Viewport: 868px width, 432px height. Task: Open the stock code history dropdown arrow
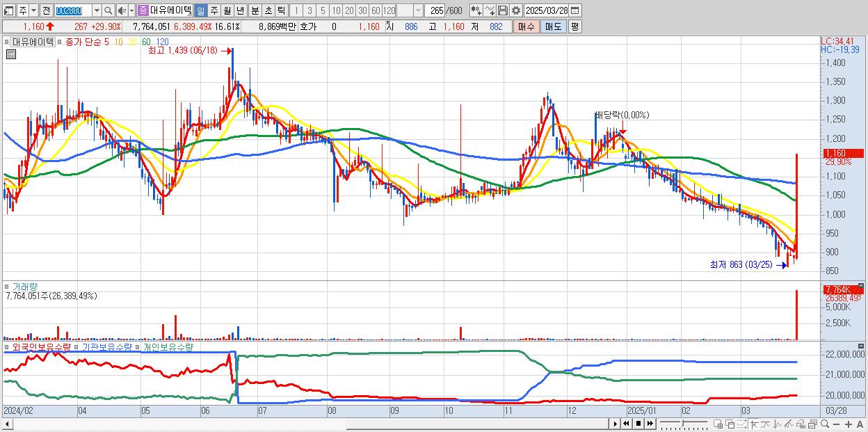pos(97,10)
